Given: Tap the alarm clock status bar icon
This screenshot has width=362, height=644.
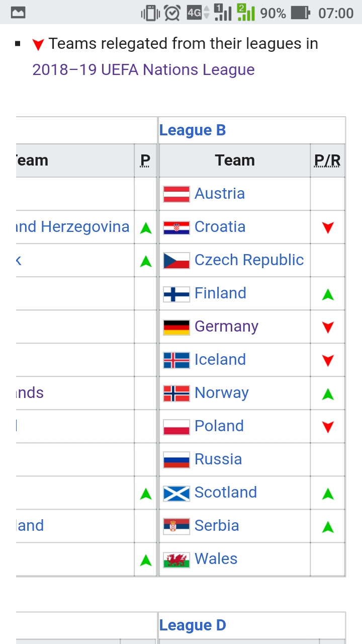Looking at the screenshot, I should click(x=172, y=13).
